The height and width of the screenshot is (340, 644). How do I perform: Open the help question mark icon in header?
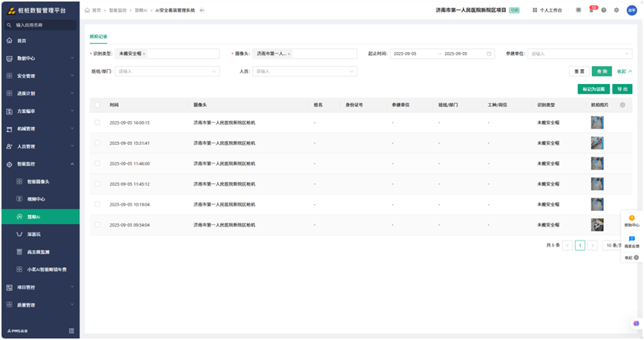[604, 10]
